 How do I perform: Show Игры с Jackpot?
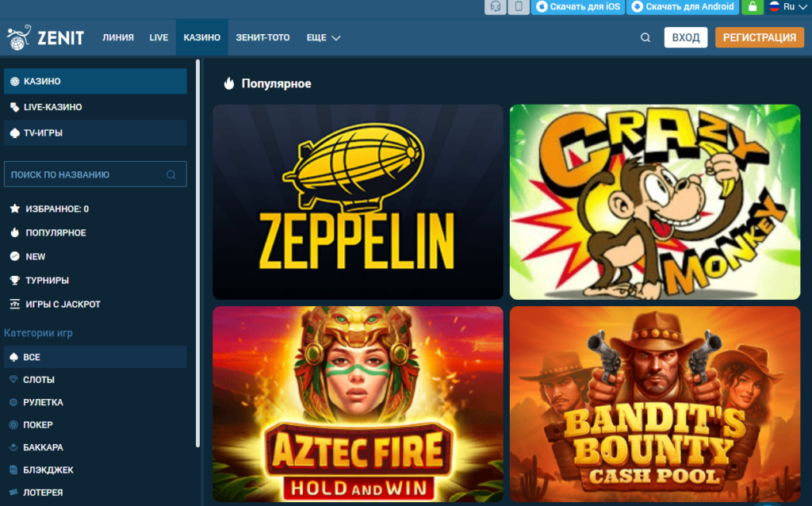63,304
